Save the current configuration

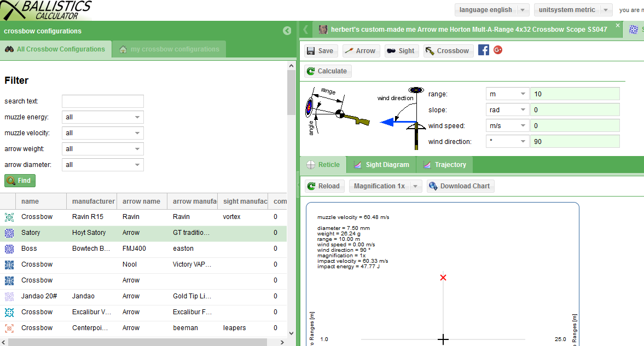tap(321, 50)
